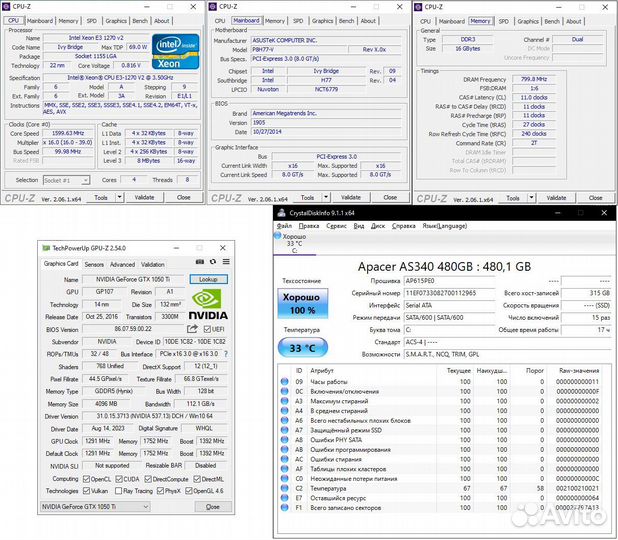Click the GPU Name field NVIDIA GeForce GTX 1050 Ti
This screenshot has width=618, height=540.
pyautogui.click(x=133, y=279)
